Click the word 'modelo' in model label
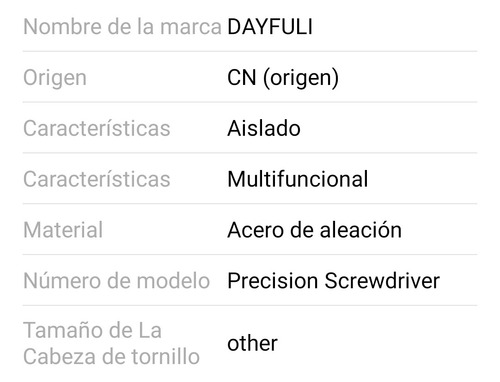The image size is (500, 382). 173,280
